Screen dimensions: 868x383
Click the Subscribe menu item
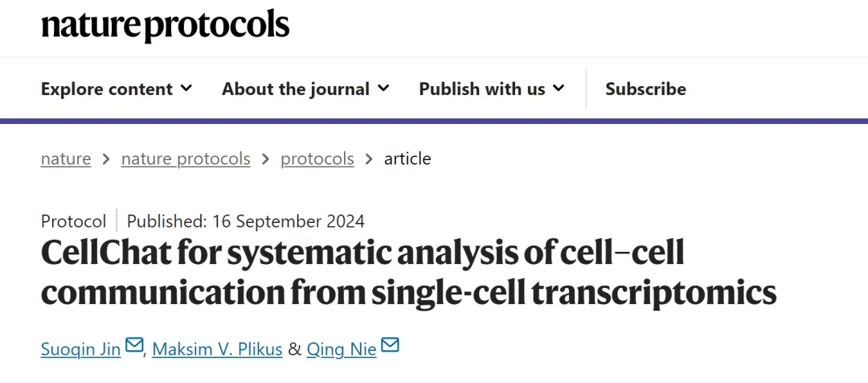pyautogui.click(x=645, y=89)
